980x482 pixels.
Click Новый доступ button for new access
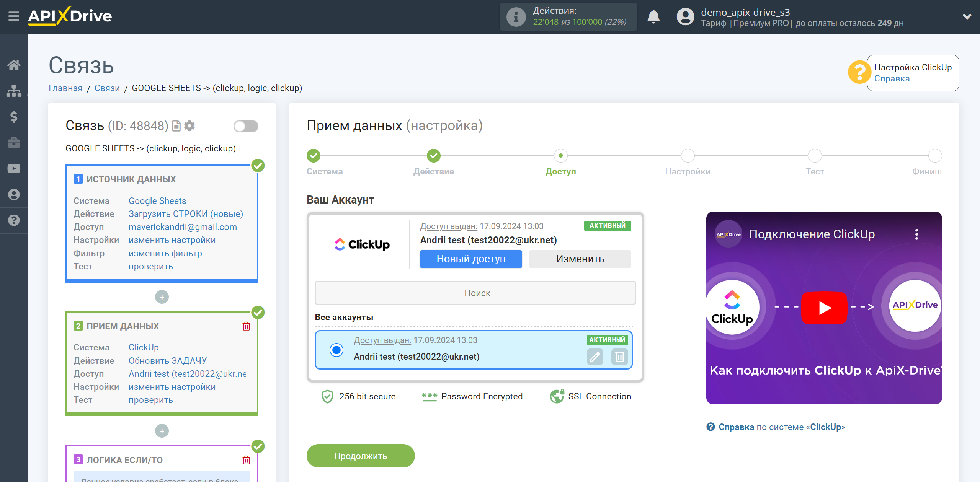(470, 259)
